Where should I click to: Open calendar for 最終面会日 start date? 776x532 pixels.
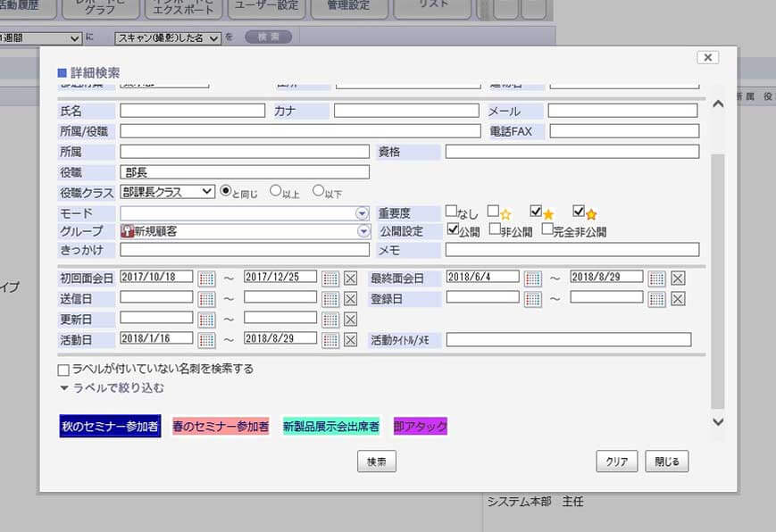pos(532,278)
